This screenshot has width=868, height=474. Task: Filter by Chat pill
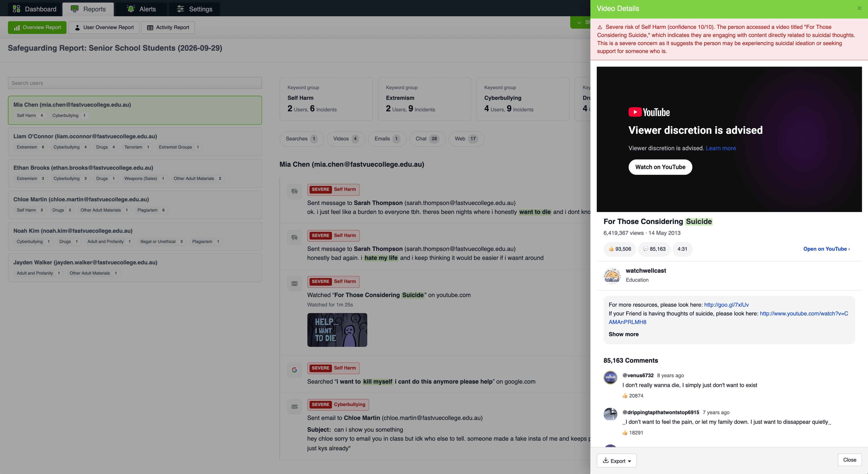click(427, 139)
